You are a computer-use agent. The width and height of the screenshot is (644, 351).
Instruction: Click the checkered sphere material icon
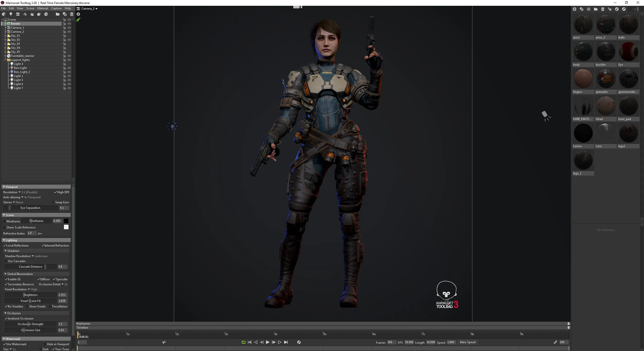click(589, 9)
